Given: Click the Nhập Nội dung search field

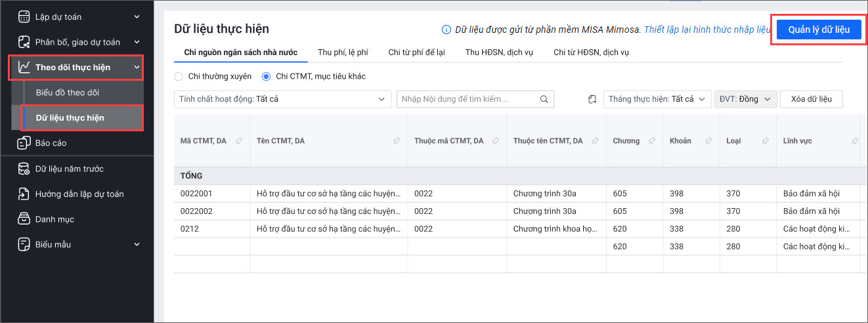Looking at the screenshot, I should 467,99.
